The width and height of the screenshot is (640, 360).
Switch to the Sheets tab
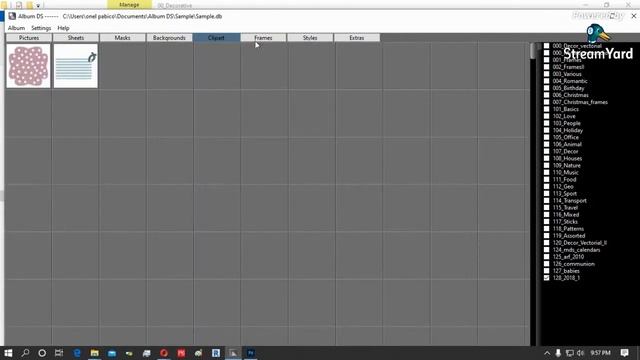[76, 38]
